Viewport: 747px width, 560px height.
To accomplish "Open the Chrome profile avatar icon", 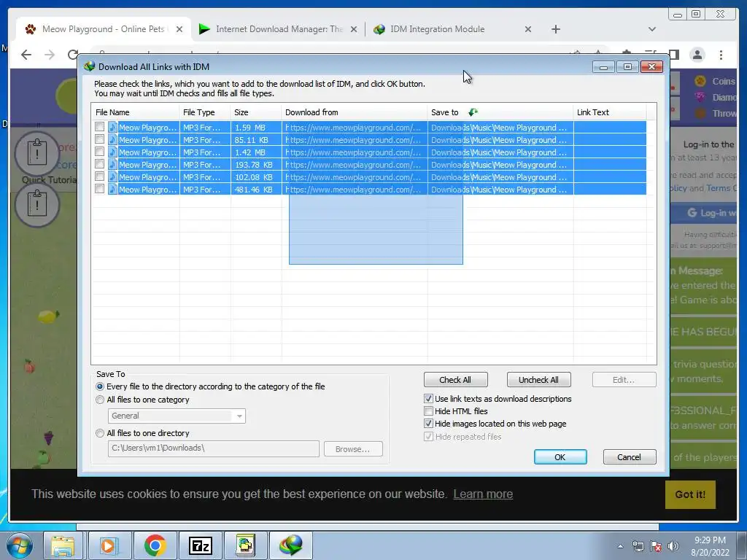I will [x=697, y=55].
